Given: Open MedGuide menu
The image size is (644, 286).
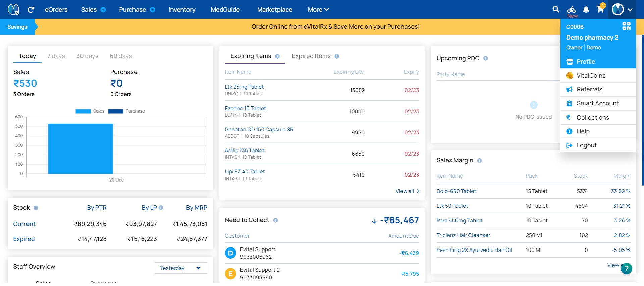Looking at the screenshot, I should (x=225, y=10).
